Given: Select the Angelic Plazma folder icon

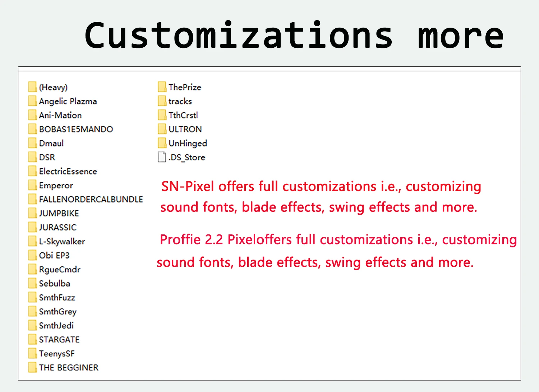Looking at the screenshot, I should tap(32, 101).
